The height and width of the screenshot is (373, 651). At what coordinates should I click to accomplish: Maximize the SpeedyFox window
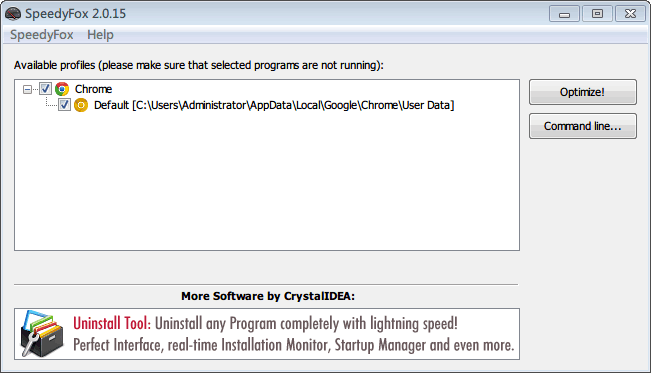click(597, 14)
